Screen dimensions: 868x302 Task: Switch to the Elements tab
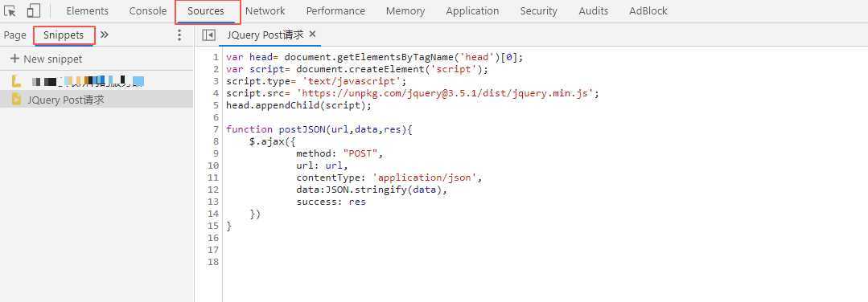pyautogui.click(x=88, y=11)
